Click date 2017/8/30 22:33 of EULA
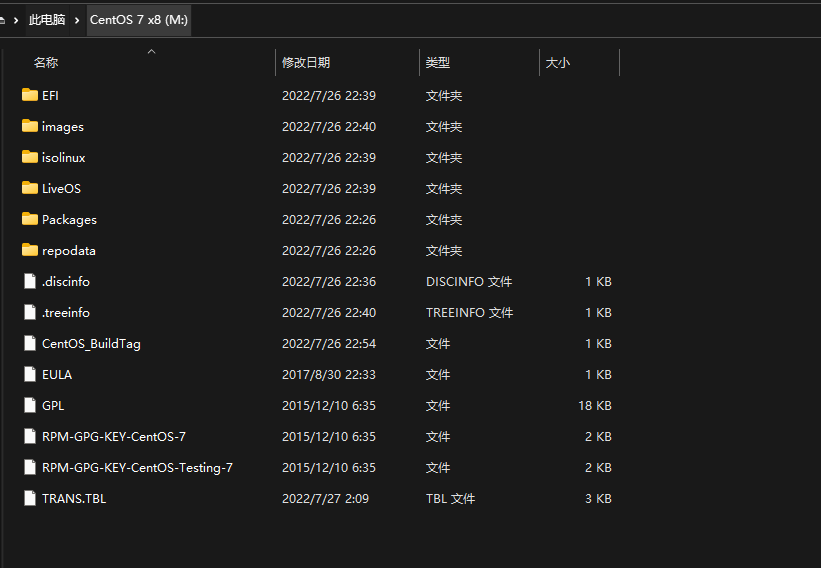Screen dimensions: 821x568 coord(329,374)
